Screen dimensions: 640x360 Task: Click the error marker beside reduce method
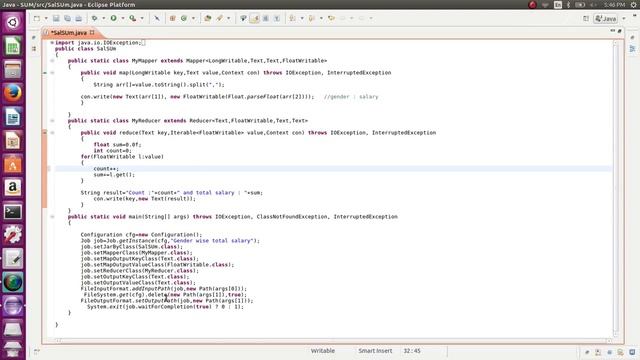coord(45,133)
